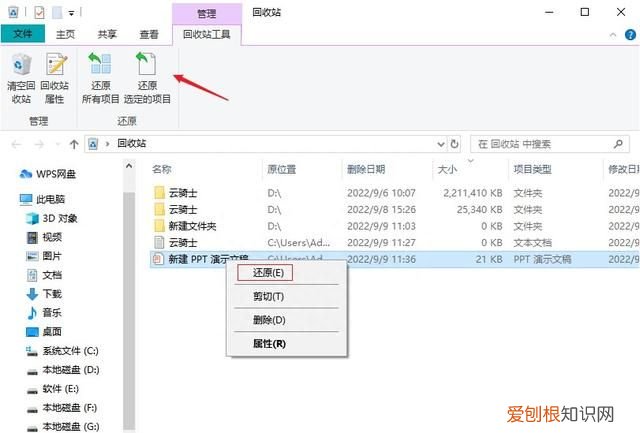Click the Recycle Bin icon in address bar
Viewport: 640px width, 433px height.
tap(93, 144)
